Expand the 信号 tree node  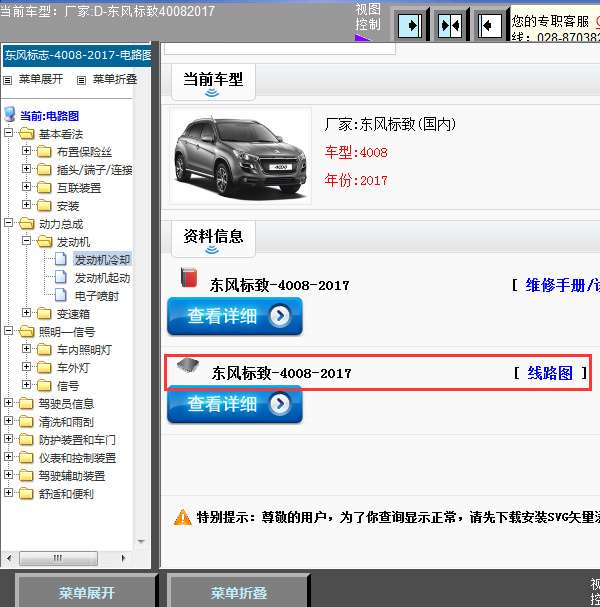tap(26, 384)
